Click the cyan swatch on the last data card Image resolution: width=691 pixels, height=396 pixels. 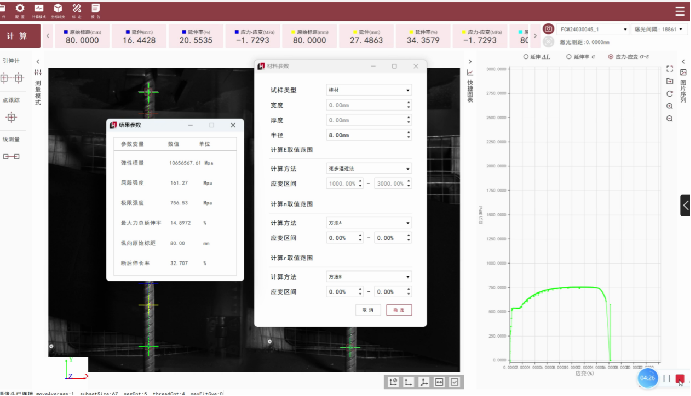tap(521, 32)
